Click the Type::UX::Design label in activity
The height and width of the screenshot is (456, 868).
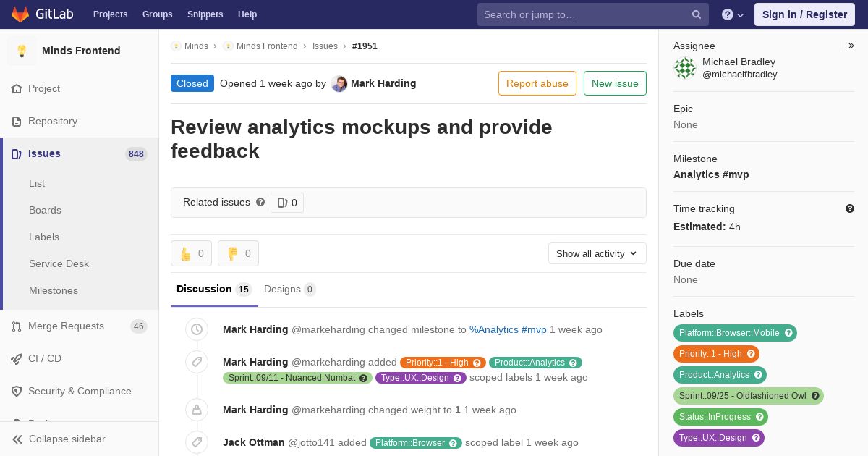(421, 378)
